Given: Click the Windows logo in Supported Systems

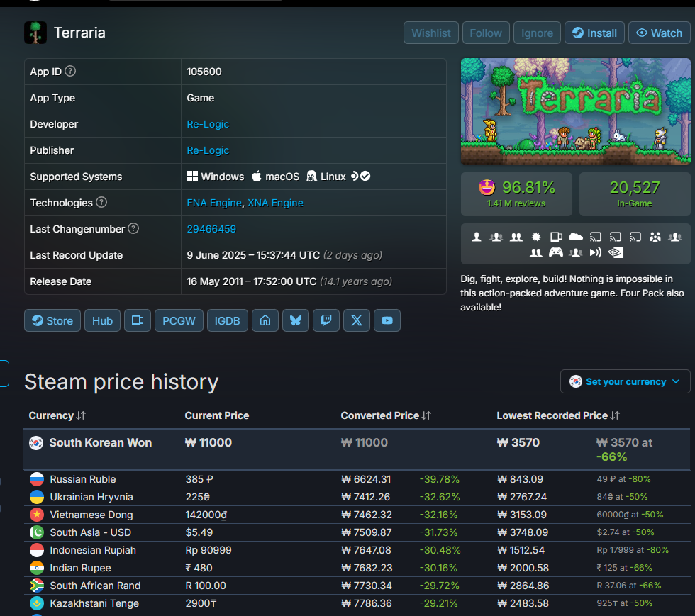Looking at the screenshot, I should (x=192, y=177).
